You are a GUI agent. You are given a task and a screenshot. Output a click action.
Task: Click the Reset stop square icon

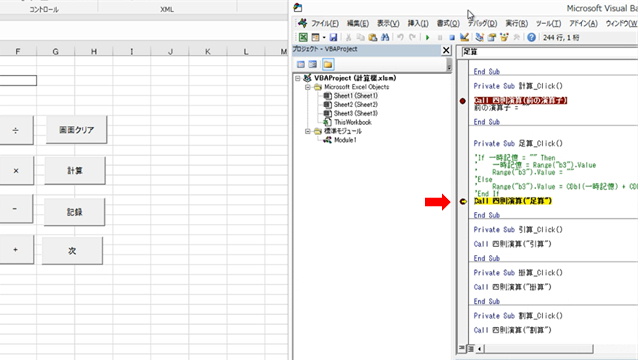coord(452,38)
